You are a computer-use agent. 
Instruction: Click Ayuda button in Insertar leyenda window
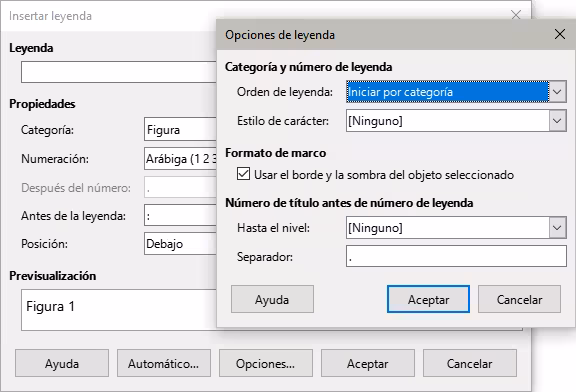click(62, 363)
